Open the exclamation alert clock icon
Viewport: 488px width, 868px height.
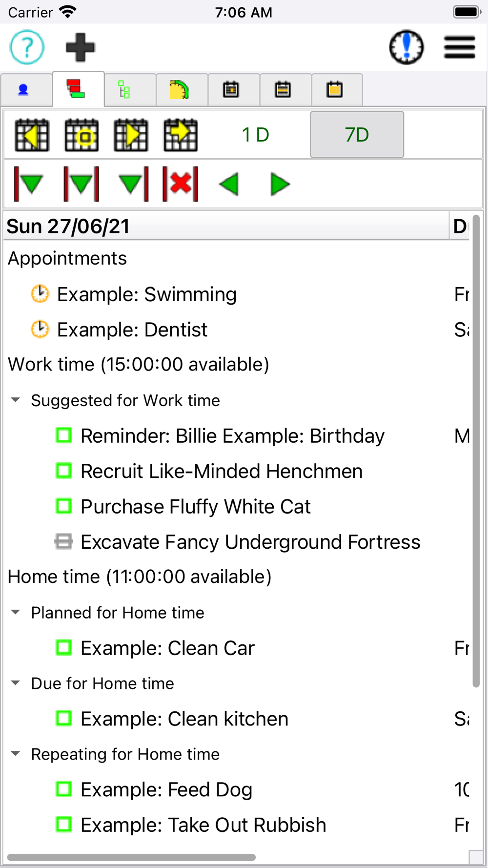406,47
